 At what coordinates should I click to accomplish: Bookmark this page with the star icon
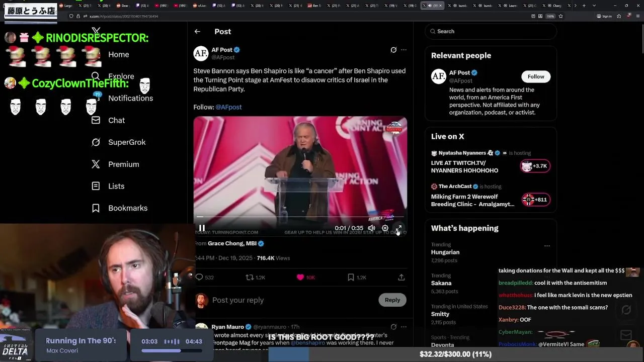click(x=560, y=16)
